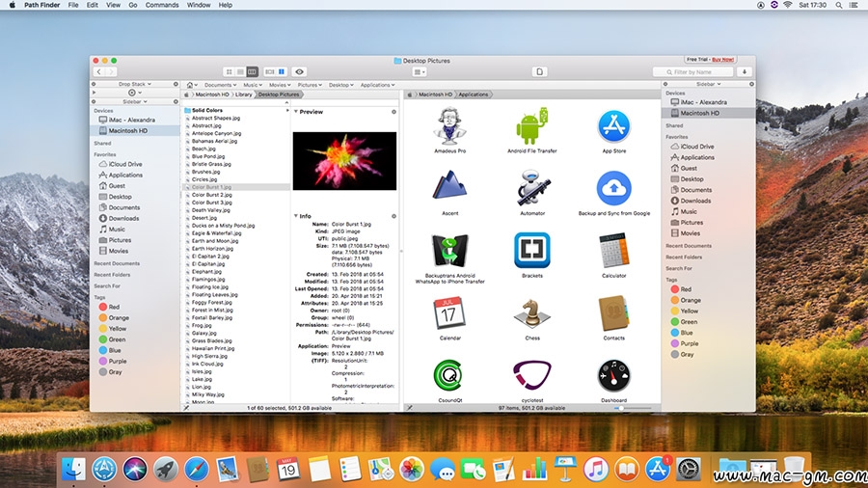Open the Dashboard app icon
The width and height of the screenshot is (868, 488).
coord(614,376)
